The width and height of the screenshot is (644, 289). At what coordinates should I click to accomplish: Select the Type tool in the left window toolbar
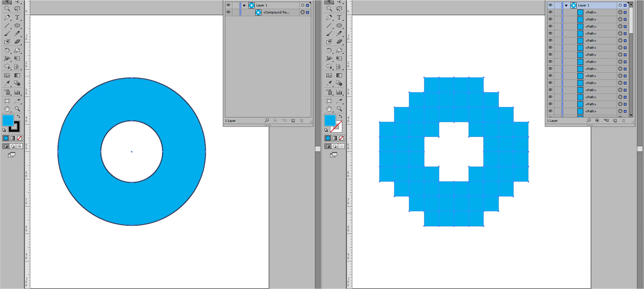tap(17, 17)
